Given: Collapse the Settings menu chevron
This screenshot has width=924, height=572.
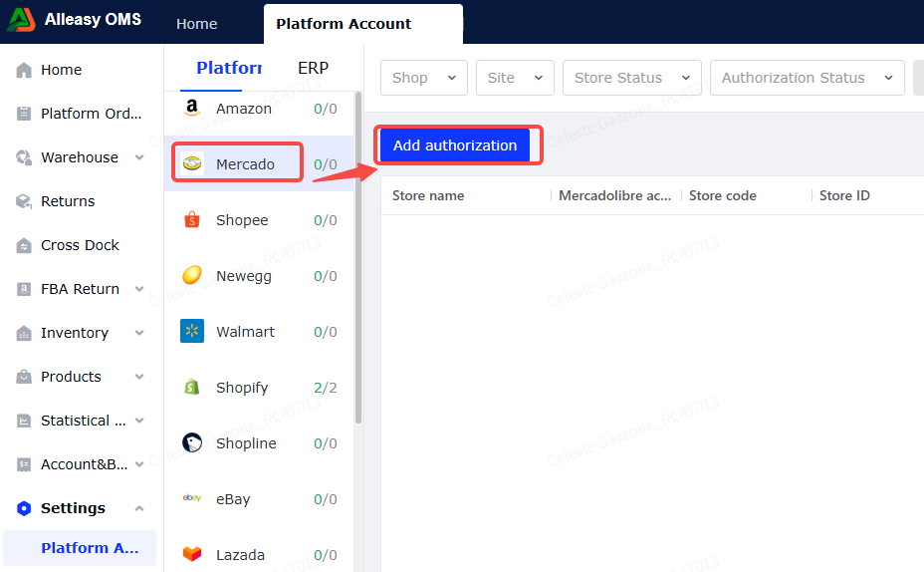Looking at the screenshot, I should [139, 508].
